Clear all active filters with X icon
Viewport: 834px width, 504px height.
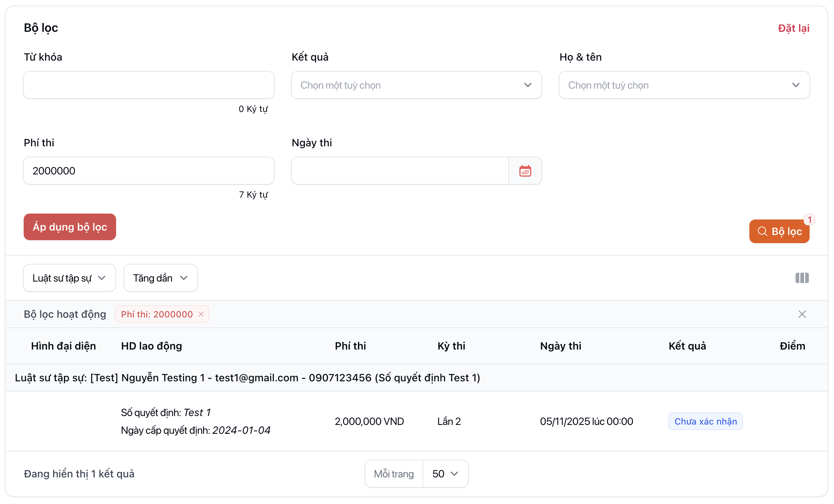(802, 314)
